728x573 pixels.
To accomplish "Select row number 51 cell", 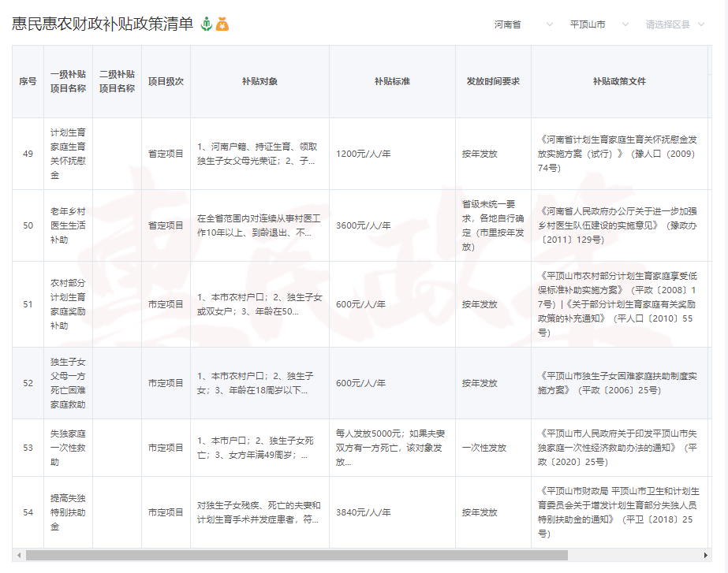I will (28, 304).
